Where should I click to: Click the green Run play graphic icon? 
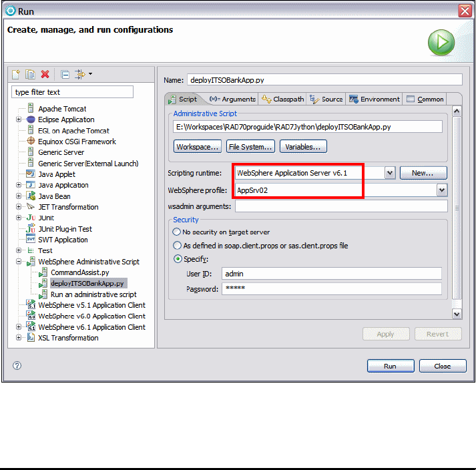[x=441, y=42]
